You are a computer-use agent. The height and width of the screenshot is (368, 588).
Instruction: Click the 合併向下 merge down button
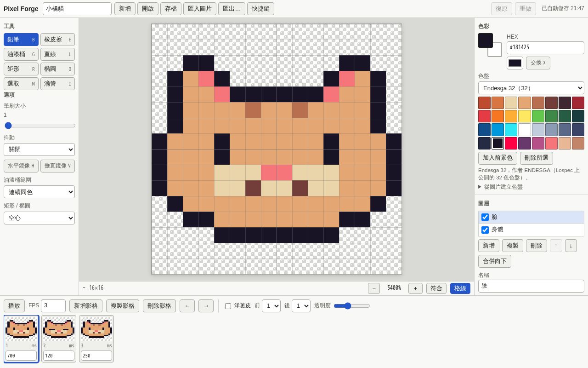[495, 261]
